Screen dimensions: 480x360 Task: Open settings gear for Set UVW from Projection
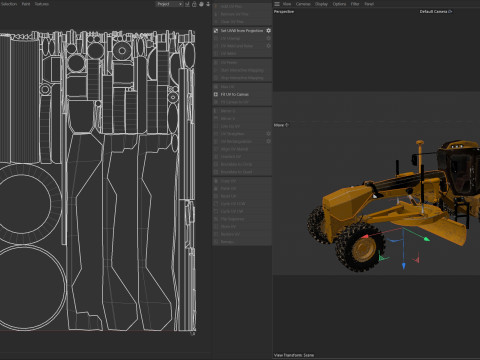click(x=268, y=31)
